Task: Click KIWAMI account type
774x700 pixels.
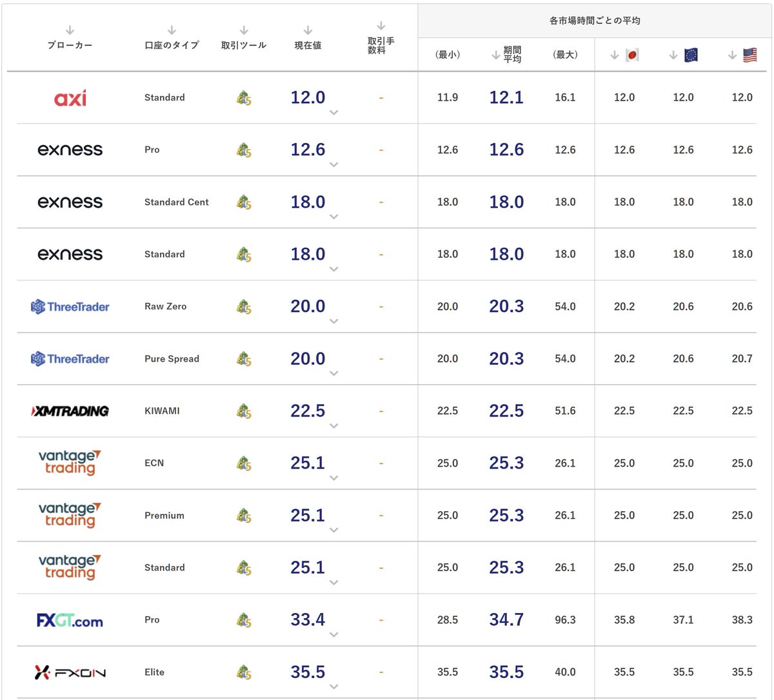Action: [x=162, y=411]
